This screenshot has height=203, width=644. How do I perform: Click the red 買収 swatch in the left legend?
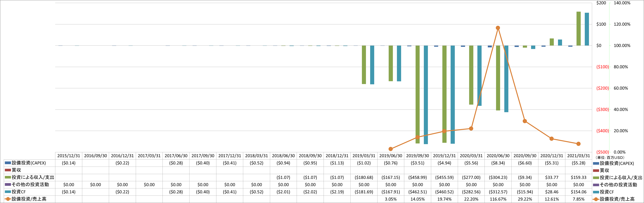click(x=8, y=170)
